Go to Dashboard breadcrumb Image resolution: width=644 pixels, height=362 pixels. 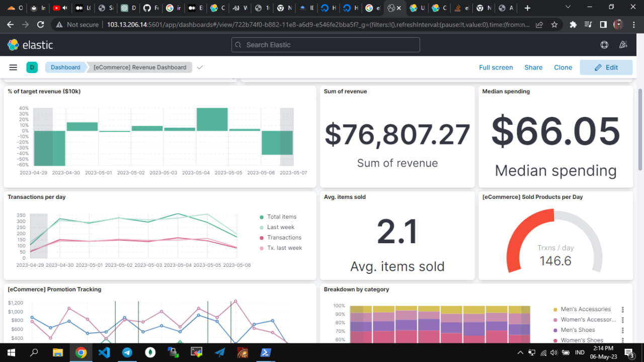click(x=65, y=67)
